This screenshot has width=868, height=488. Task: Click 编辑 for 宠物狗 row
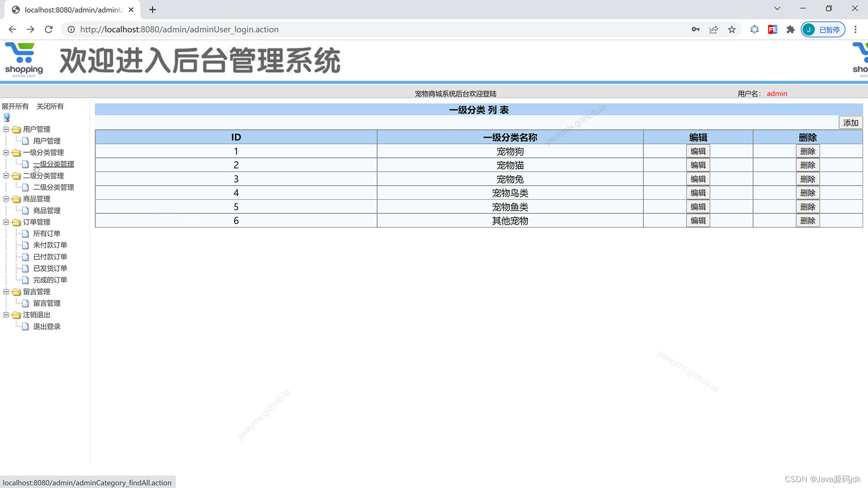click(698, 151)
